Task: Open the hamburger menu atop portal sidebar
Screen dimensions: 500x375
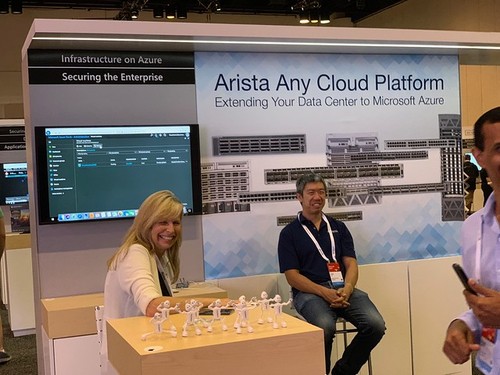Action: [x=50, y=142]
